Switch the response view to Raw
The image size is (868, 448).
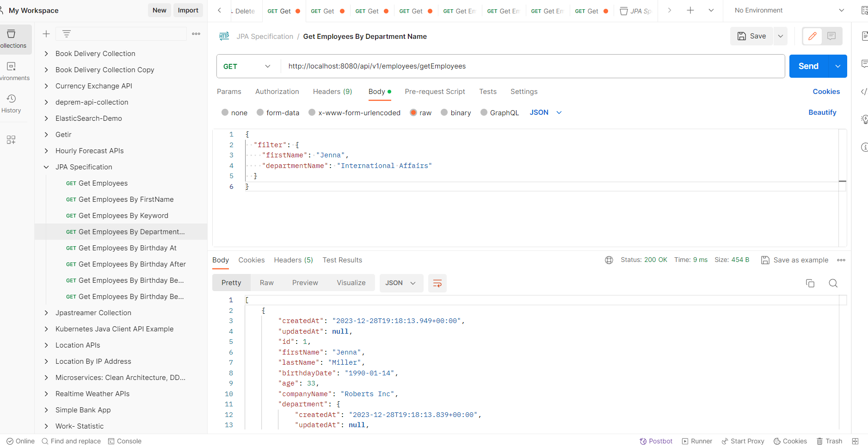(267, 283)
